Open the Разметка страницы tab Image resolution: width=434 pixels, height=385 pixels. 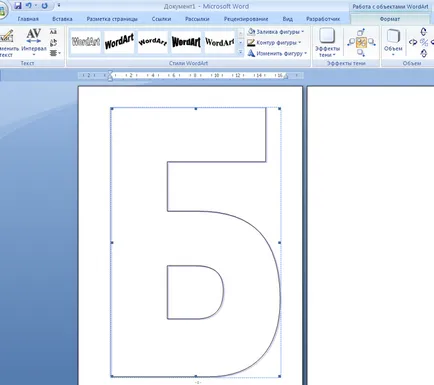tap(112, 19)
